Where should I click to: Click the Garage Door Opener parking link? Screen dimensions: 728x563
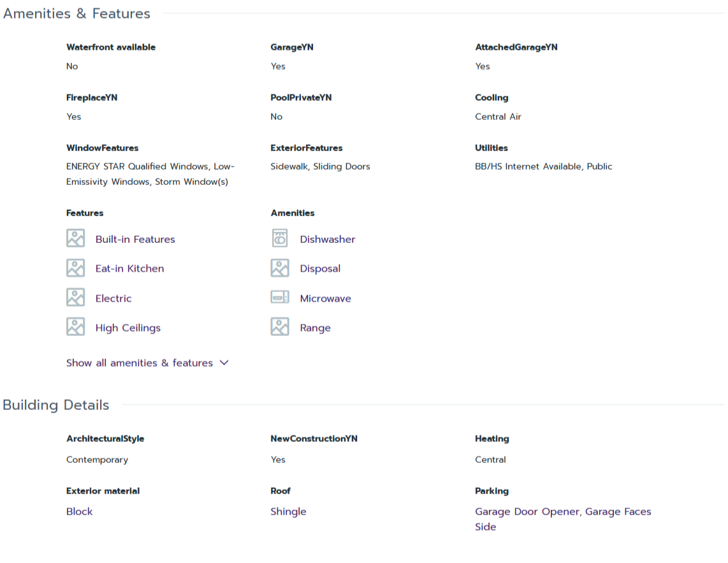pyautogui.click(x=527, y=511)
